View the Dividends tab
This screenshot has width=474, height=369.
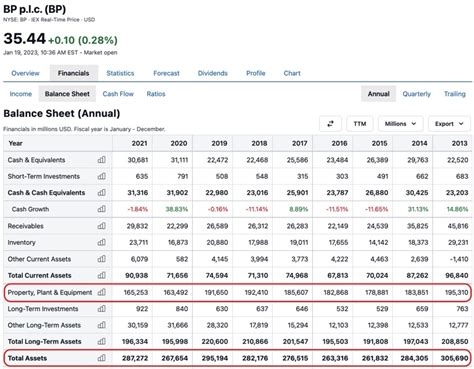(x=213, y=73)
